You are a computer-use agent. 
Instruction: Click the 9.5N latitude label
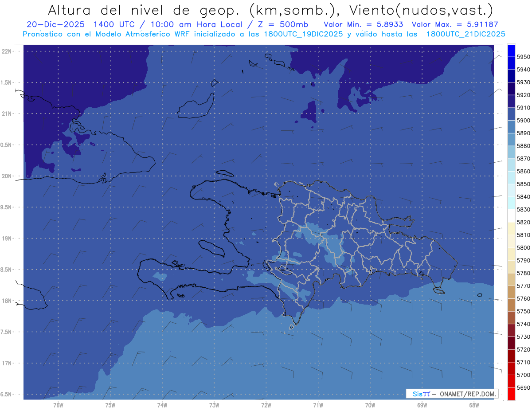(x=7, y=207)
